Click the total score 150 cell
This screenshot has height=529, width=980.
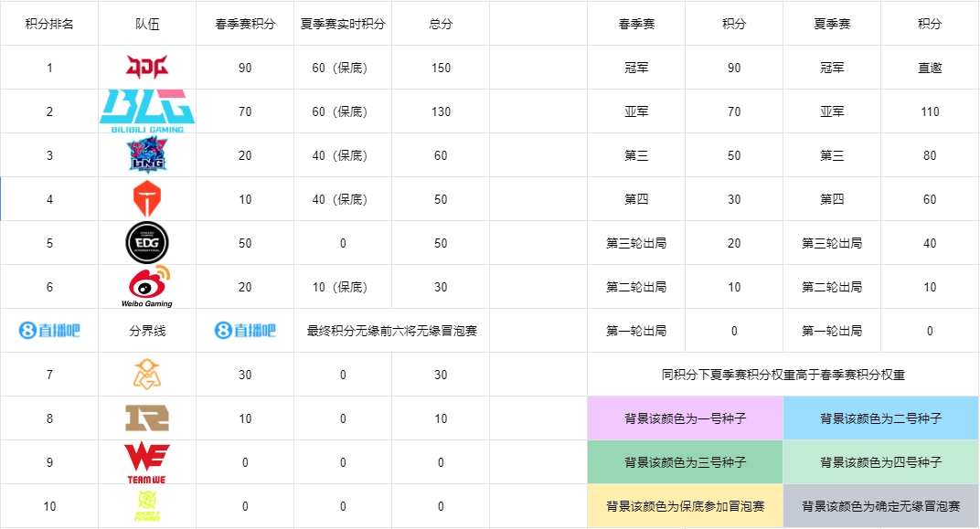(x=441, y=68)
